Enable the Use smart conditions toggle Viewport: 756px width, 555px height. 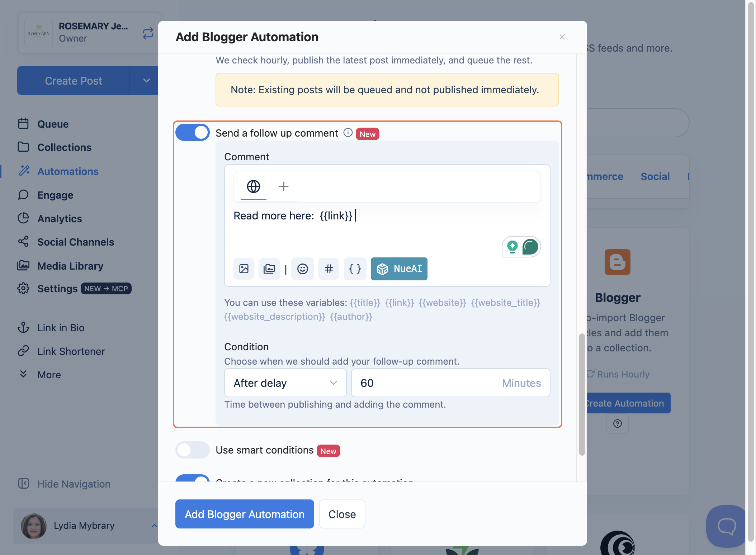[193, 450]
